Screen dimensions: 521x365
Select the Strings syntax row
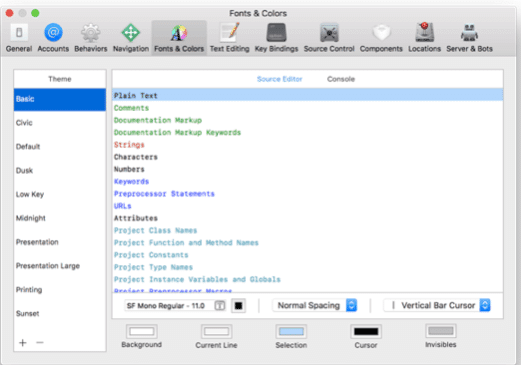308,145
